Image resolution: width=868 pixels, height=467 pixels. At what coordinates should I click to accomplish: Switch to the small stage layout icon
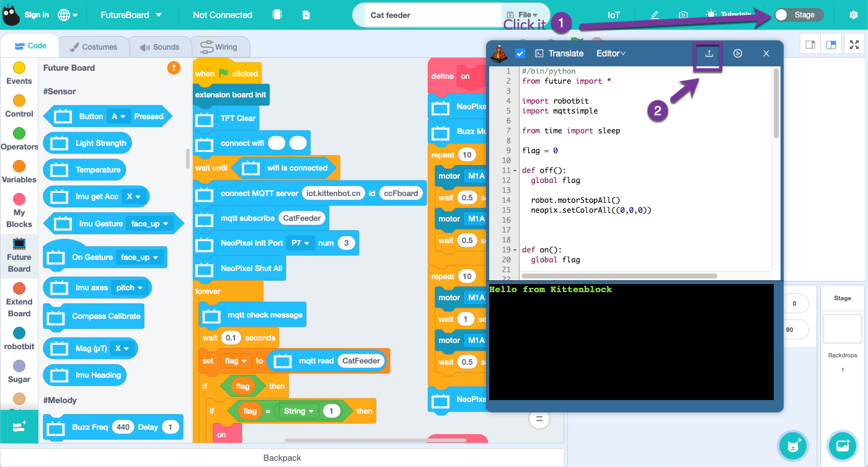810,45
